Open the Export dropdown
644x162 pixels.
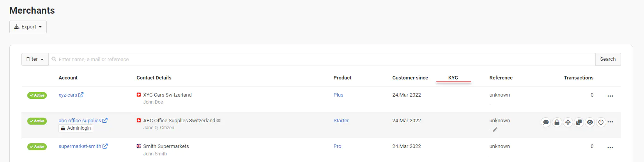(x=28, y=27)
